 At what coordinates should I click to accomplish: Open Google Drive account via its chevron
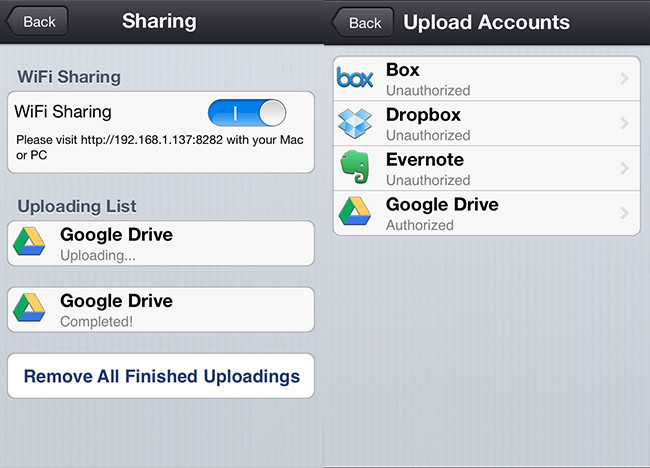point(625,213)
